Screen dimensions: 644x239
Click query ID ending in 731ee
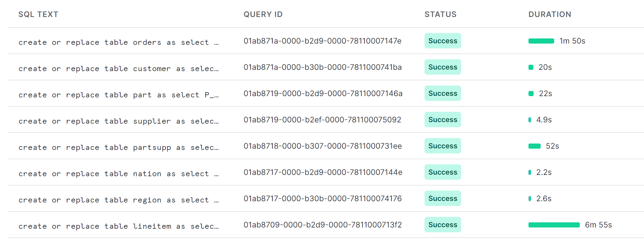pos(322,146)
